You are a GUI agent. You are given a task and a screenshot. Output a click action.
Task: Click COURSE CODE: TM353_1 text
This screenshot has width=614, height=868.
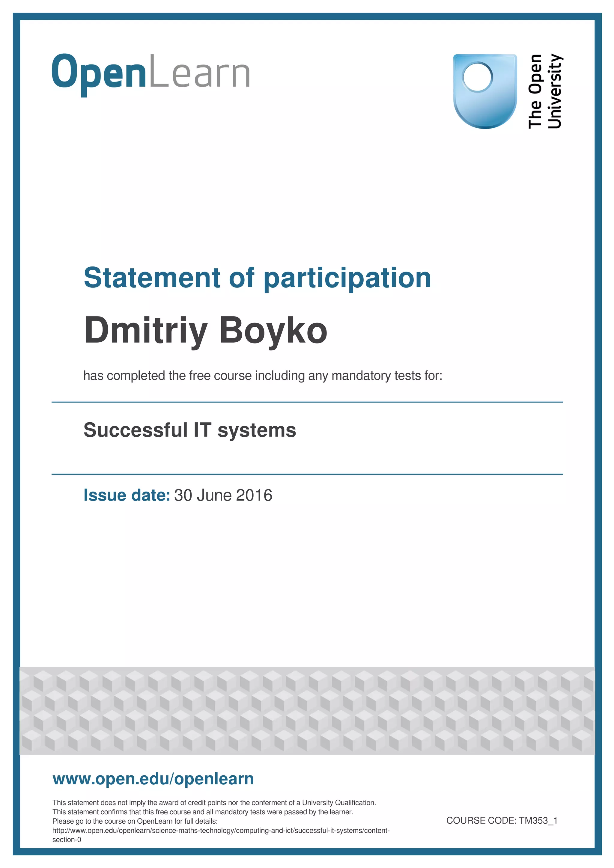pyautogui.click(x=502, y=820)
